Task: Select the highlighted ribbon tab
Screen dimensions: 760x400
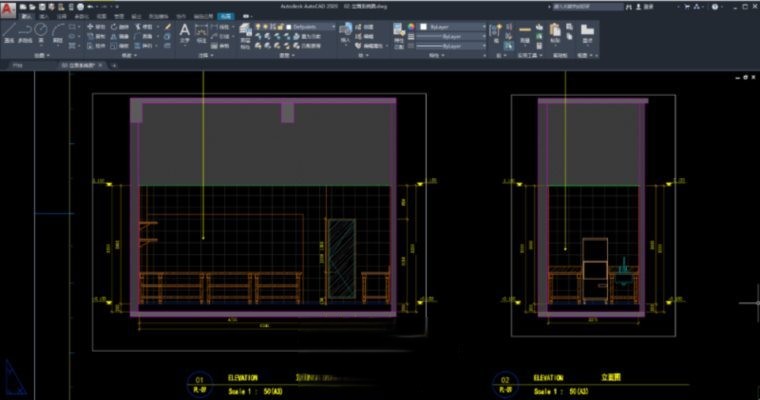Action: (226, 17)
